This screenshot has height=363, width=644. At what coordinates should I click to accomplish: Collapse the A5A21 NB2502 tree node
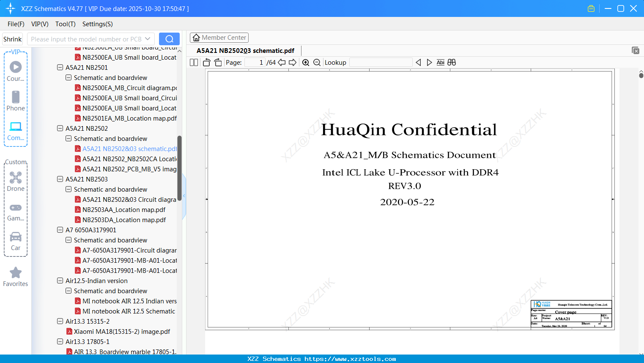60,128
